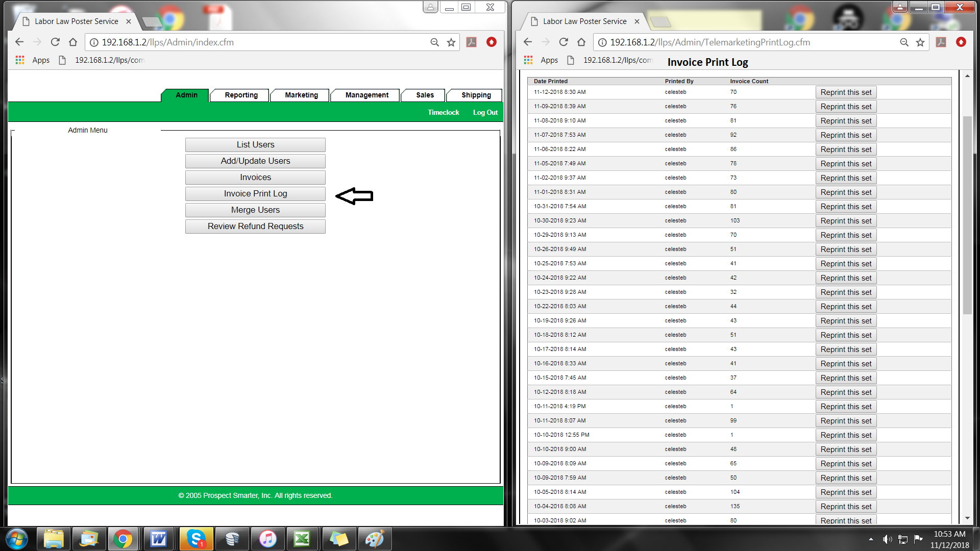Click the Log Out link
The width and height of the screenshot is (980, 551).
pos(485,112)
